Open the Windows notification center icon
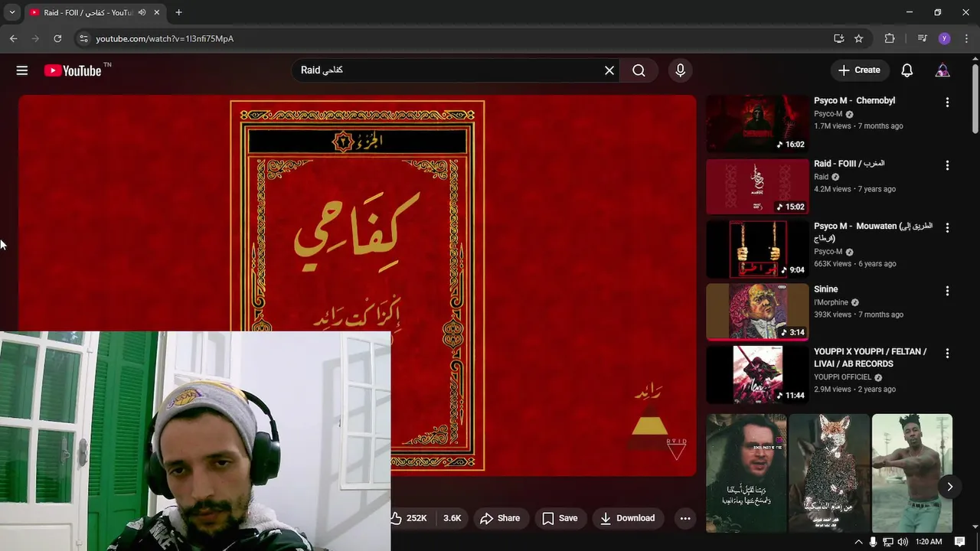The width and height of the screenshot is (980, 551). pyautogui.click(x=960, y=542)
